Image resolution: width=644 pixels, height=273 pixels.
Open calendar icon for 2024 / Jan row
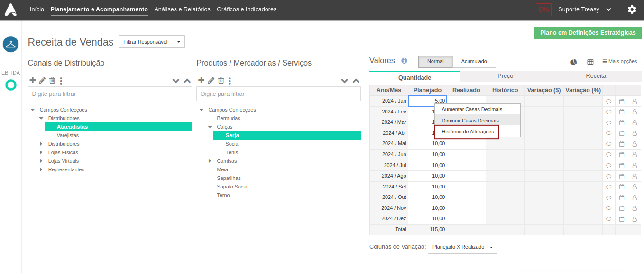click(x=622, y=101)
